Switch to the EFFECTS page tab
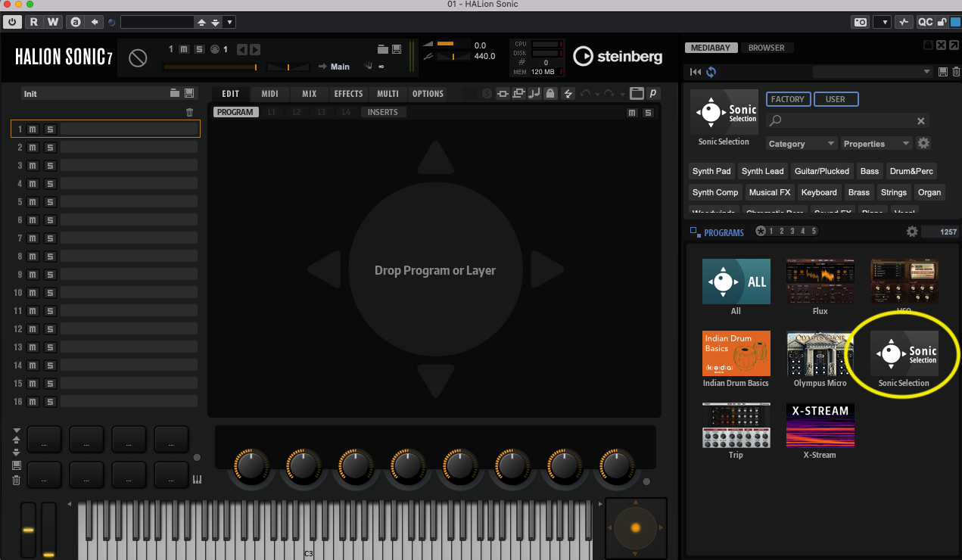962x560 pixels. click(349, 94)
